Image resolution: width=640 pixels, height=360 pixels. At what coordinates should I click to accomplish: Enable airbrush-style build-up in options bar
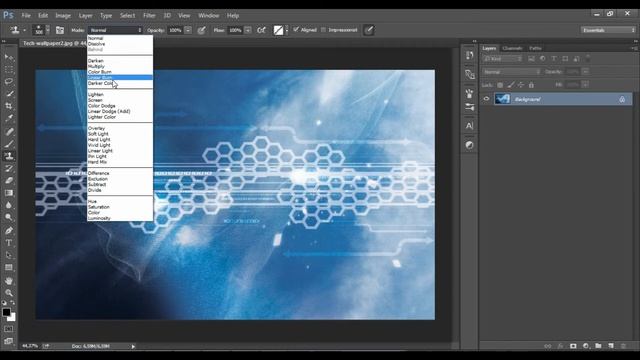click(261, 30)
